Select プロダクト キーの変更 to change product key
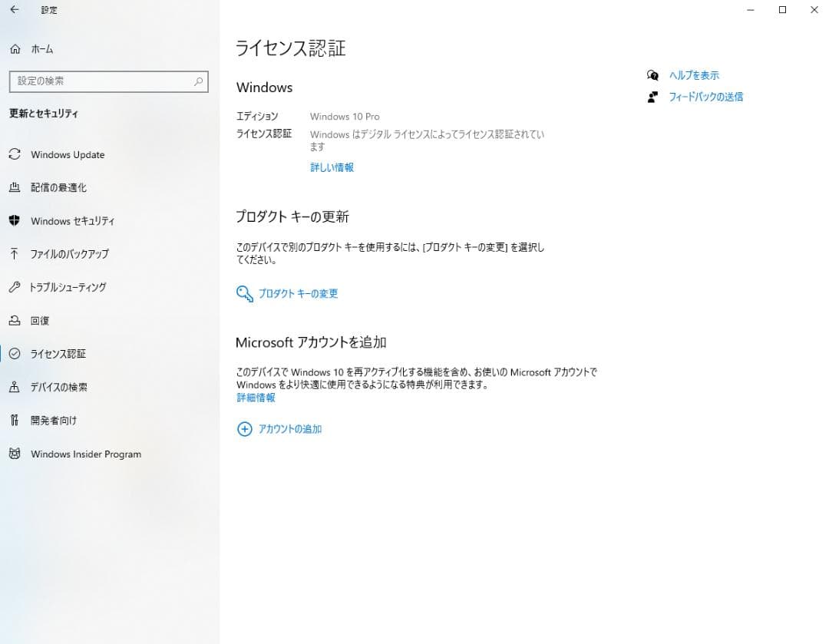This screenshot has height=644, width=829. tap(298, 293)
